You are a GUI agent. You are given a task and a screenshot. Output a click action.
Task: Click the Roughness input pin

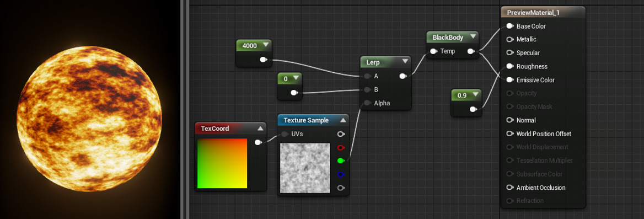[509, 66]
